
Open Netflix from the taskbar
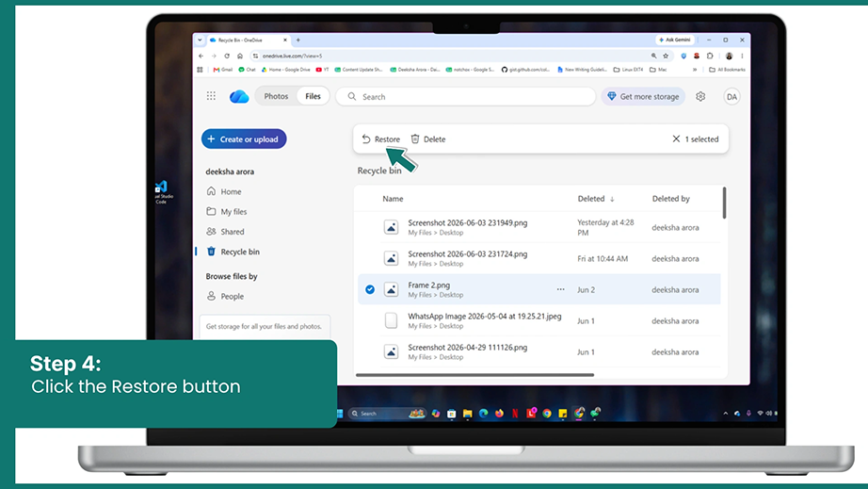click(x=515, y=413)
